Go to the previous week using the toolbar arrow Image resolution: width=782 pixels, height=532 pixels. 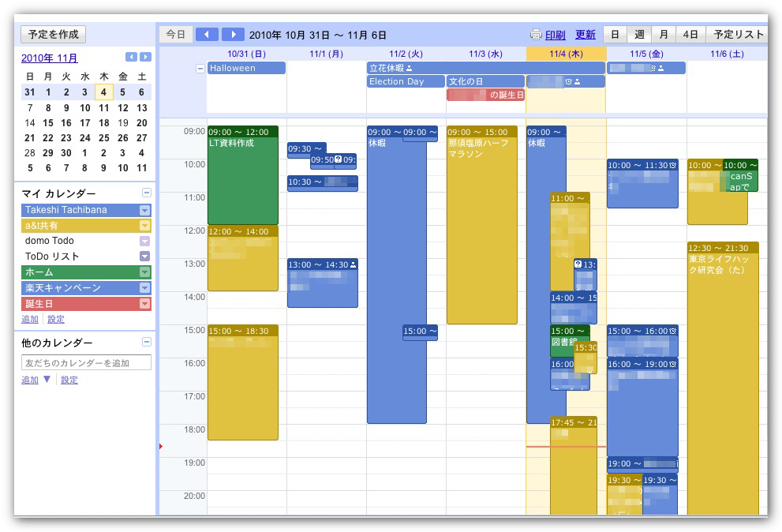pyautogui.click(x=207, y=35)
